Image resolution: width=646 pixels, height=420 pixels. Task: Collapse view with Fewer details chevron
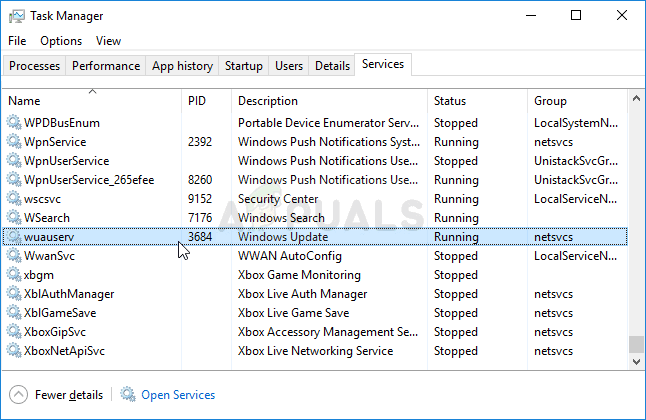pos(19,395)
